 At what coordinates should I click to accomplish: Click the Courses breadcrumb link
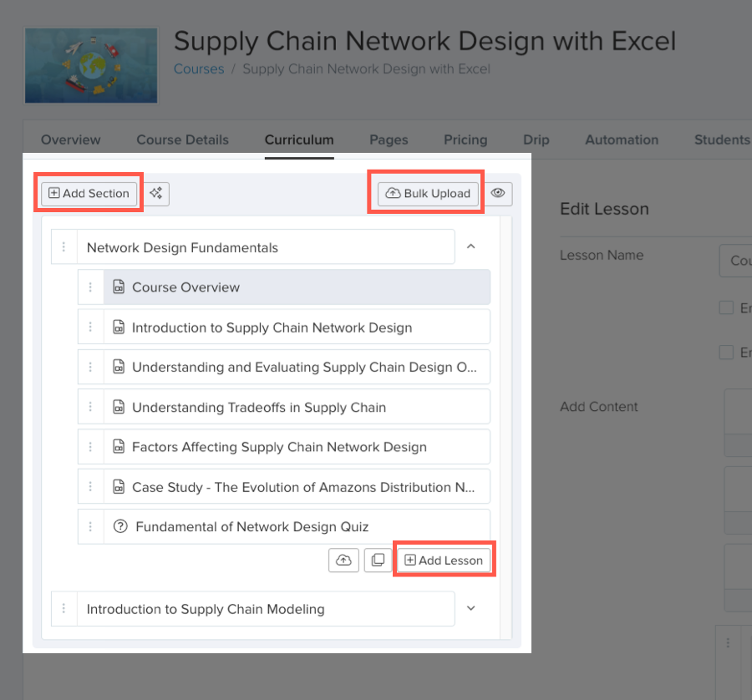tap(199, 69)
